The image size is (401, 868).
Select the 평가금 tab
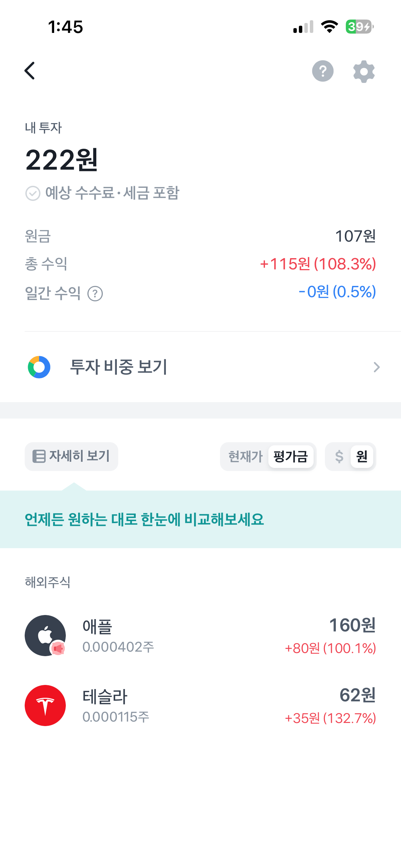291,457
